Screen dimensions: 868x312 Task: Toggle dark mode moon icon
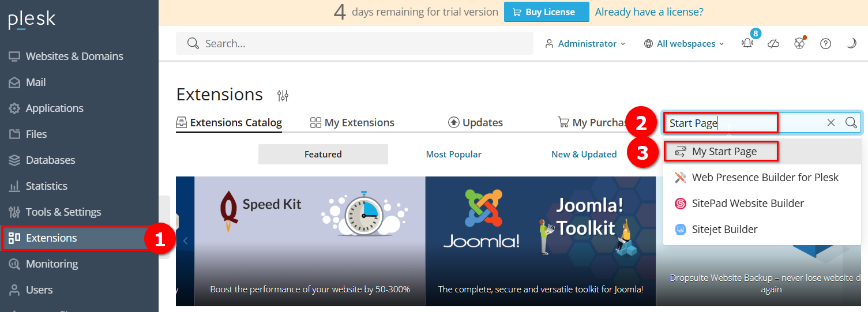(851, 43)
